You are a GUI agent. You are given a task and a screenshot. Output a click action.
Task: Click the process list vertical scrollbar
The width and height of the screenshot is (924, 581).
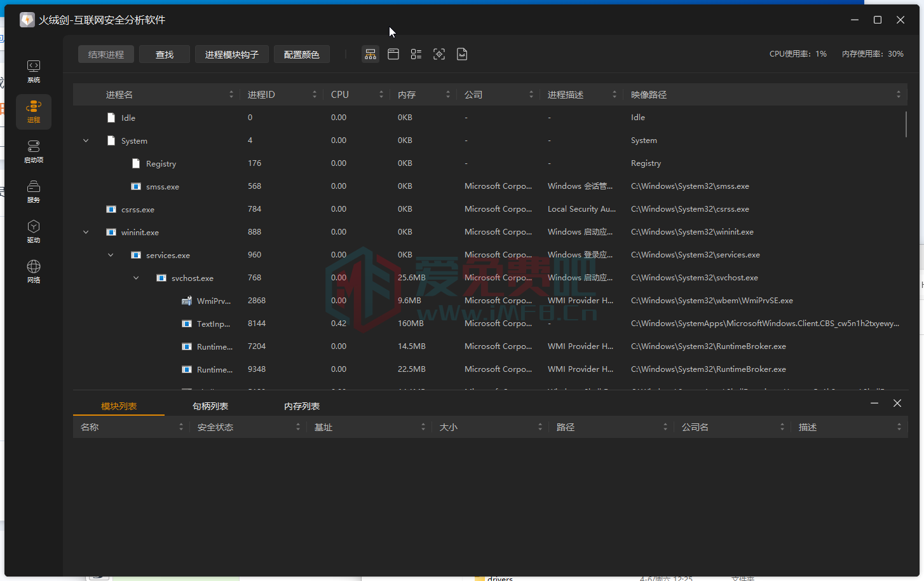pyautogui.click(x=906, y=124)
